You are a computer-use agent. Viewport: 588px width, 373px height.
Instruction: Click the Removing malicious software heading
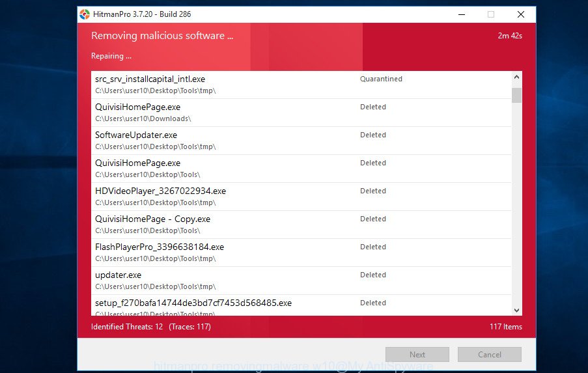(x=162, y=36)
